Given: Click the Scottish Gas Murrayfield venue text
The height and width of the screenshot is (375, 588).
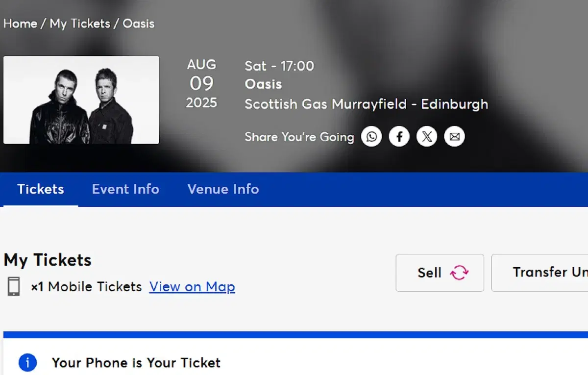Looking at the screenshot, I should coord(366,104).
